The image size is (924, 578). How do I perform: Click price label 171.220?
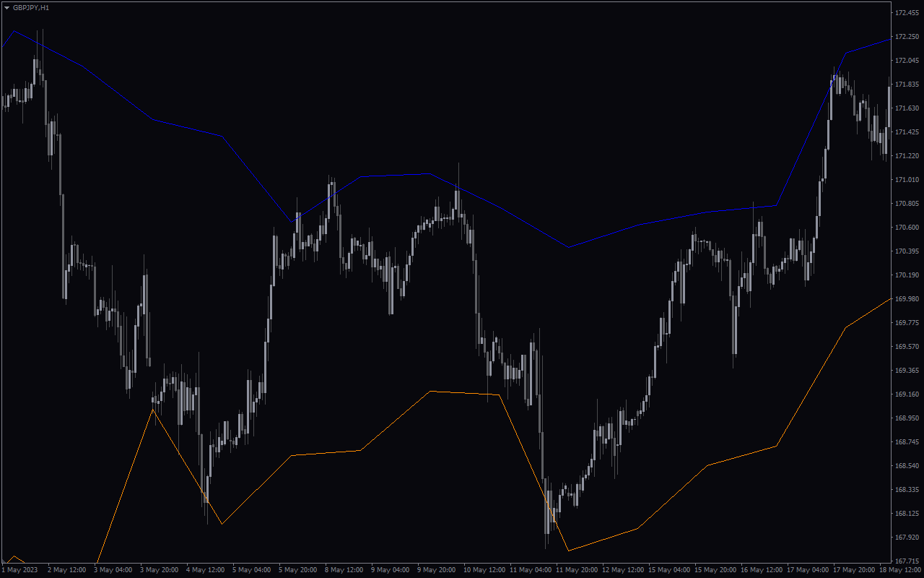[x=907, y=156]
